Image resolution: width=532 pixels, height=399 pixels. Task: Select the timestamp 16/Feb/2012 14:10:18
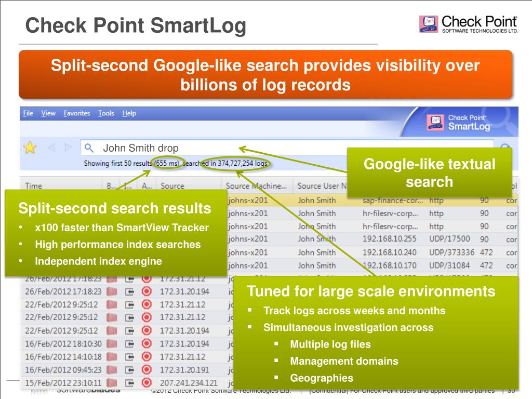pyautogui.click(x=63, y=356)
